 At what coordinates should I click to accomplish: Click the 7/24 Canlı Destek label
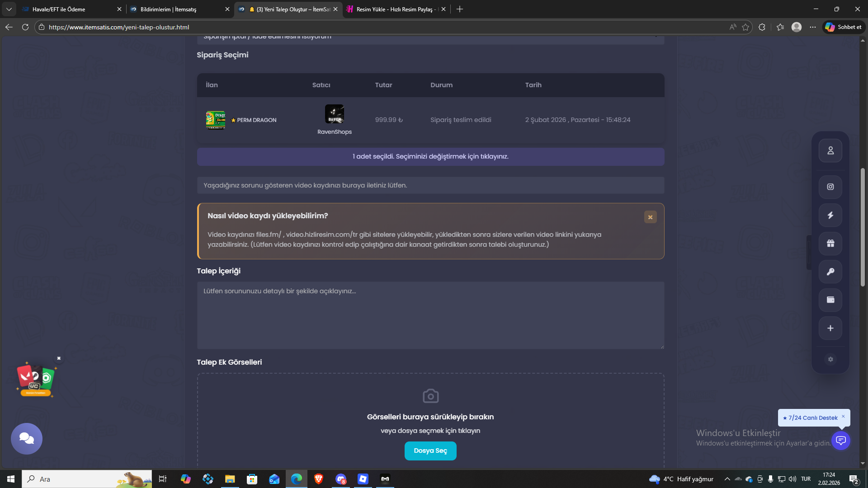(813, 418)
